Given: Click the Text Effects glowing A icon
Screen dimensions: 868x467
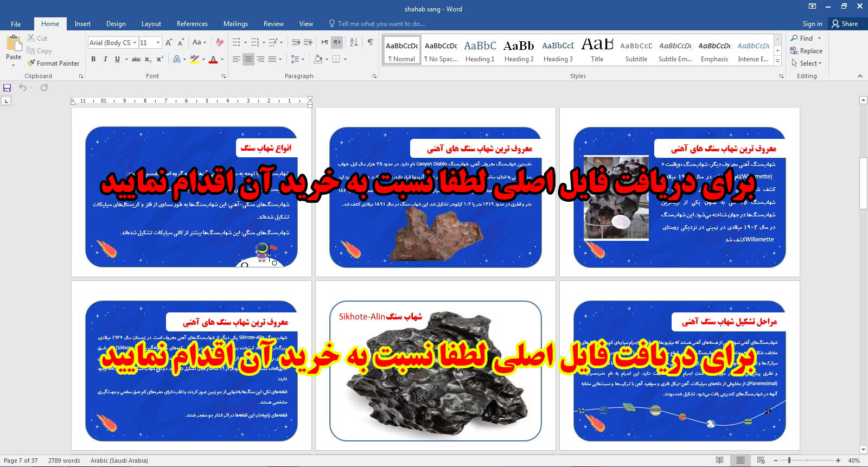Looking at the screenshot, I should coord(177,59).
